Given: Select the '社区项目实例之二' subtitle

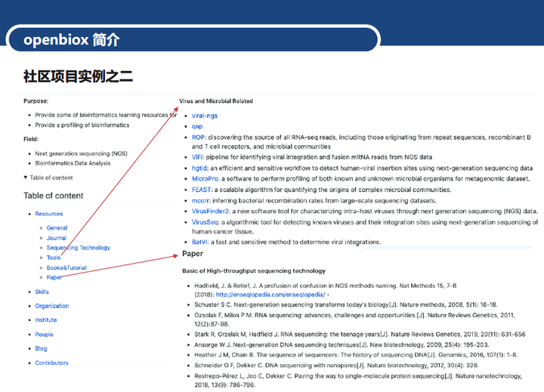Looking at the screenshot, I should pyautogui.click(x=78, y=76).
